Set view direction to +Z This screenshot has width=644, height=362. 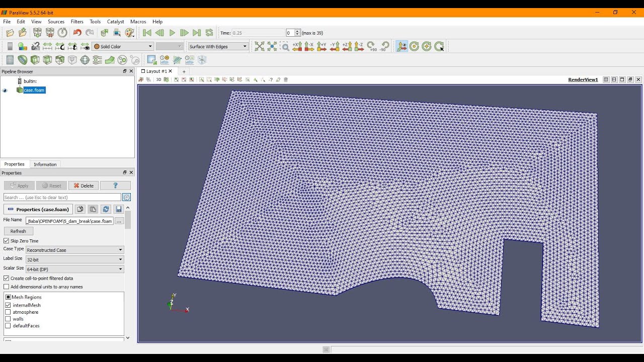pos(347,46)
